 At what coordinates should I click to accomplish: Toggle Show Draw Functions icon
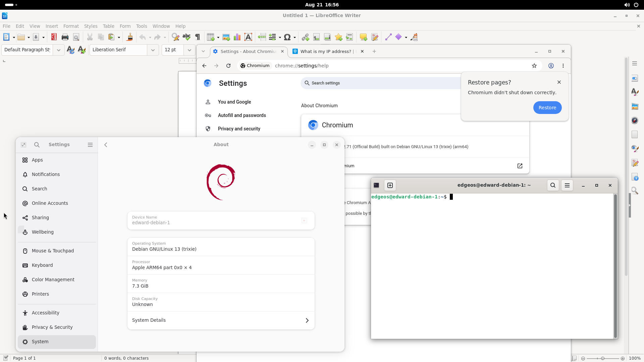pyautogui.click(x=414, y=37)
